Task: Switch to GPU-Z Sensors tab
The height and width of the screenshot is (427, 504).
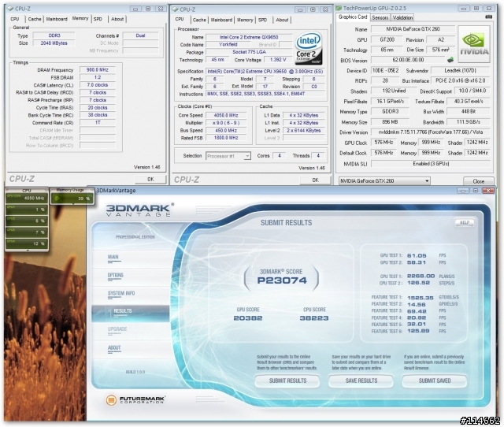Action: [x=380, y=17]
